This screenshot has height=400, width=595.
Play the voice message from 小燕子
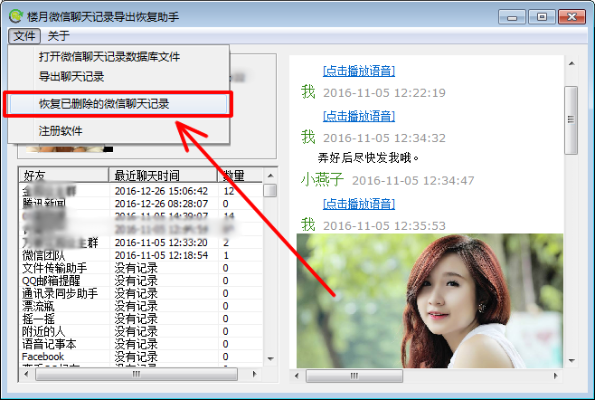pos(359,204)
